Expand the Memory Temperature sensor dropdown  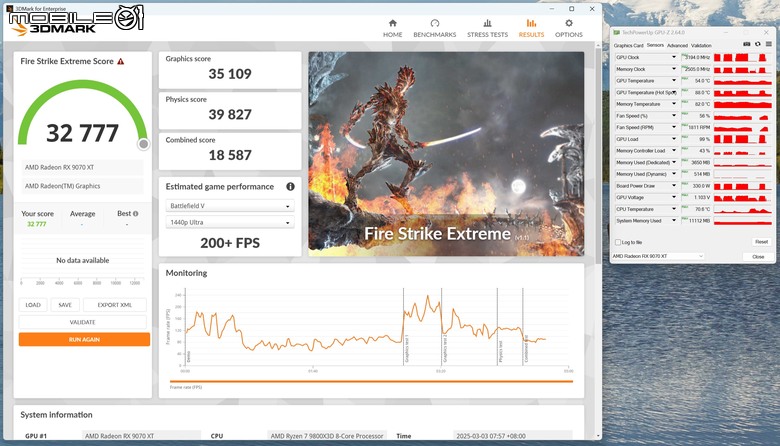click(674, 104)
